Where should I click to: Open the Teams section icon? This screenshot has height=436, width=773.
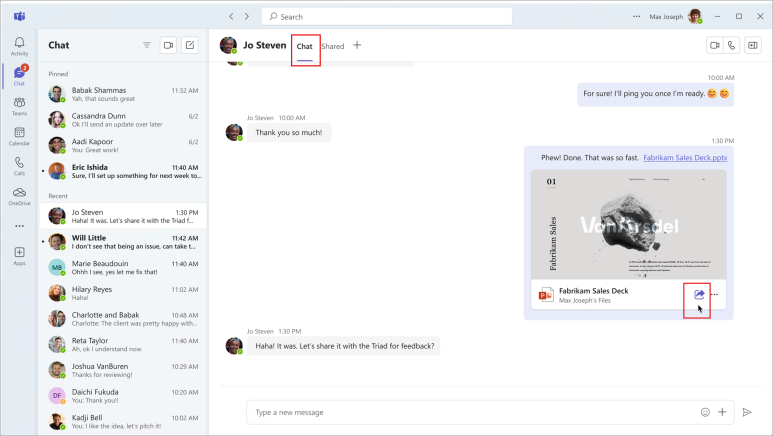point(19,105)
